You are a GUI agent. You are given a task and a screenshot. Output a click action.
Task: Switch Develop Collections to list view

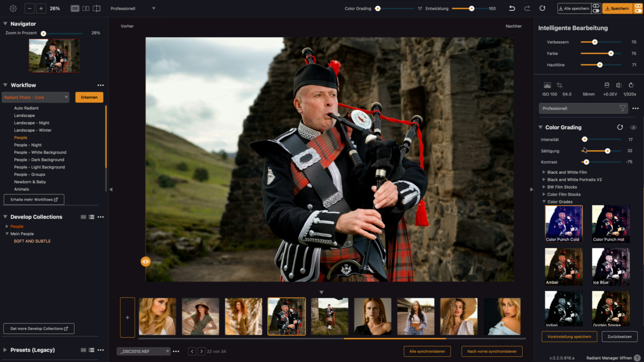click(x=92, y=217)
